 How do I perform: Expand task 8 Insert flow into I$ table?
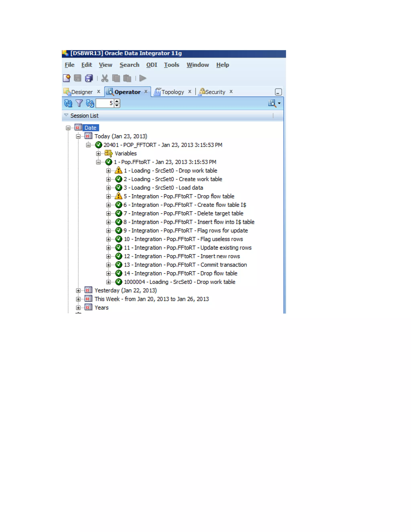click(108, 222)
